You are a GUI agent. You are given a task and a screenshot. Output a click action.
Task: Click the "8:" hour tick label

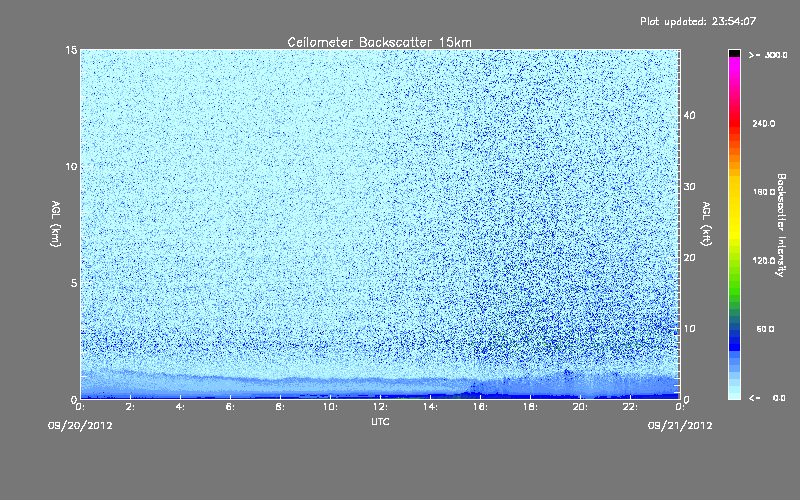tap(280, 407)
